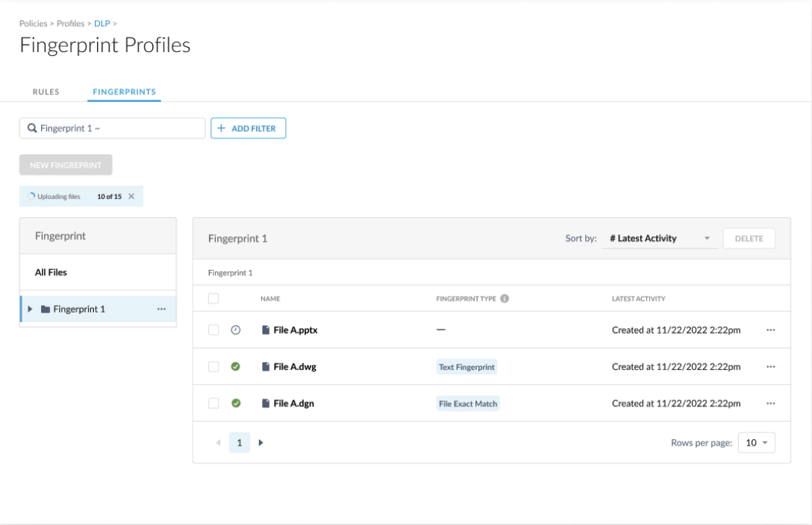The image size is (812, 525).
Task: Open the Fingerprint 1 folder options menu
Action: (x=161, y=309)
